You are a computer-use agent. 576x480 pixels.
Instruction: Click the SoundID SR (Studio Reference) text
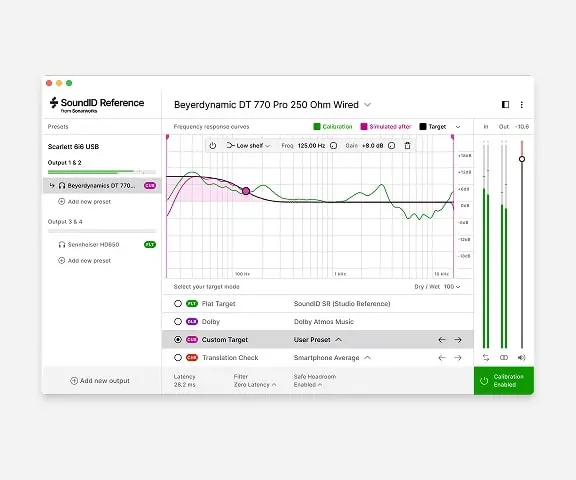point(342,304)
